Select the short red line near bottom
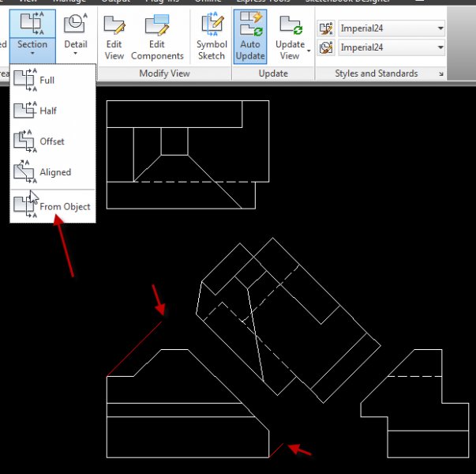 (x=276, y=450)
